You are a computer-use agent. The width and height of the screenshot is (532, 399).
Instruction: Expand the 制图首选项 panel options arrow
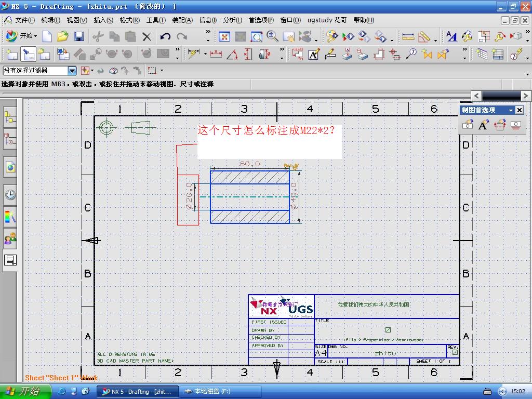pos(511,110)
